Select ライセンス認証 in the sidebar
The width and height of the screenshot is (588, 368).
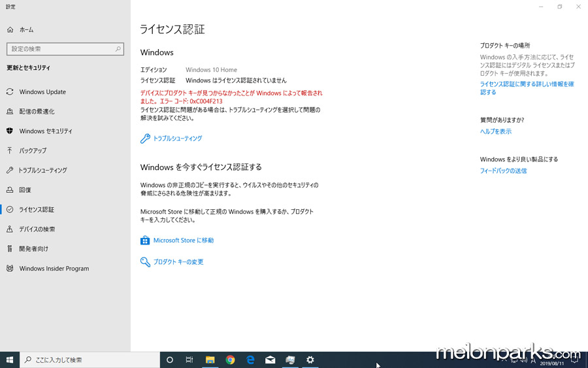(37, 210)
